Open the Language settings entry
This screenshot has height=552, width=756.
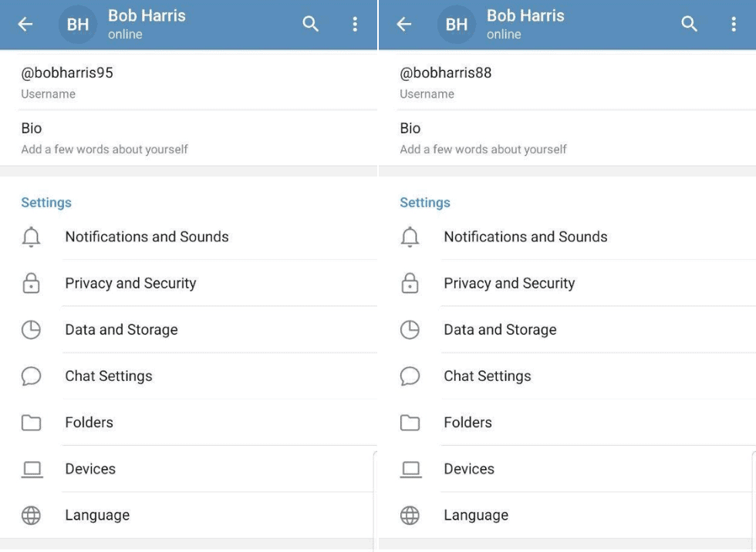click(97, 515)
